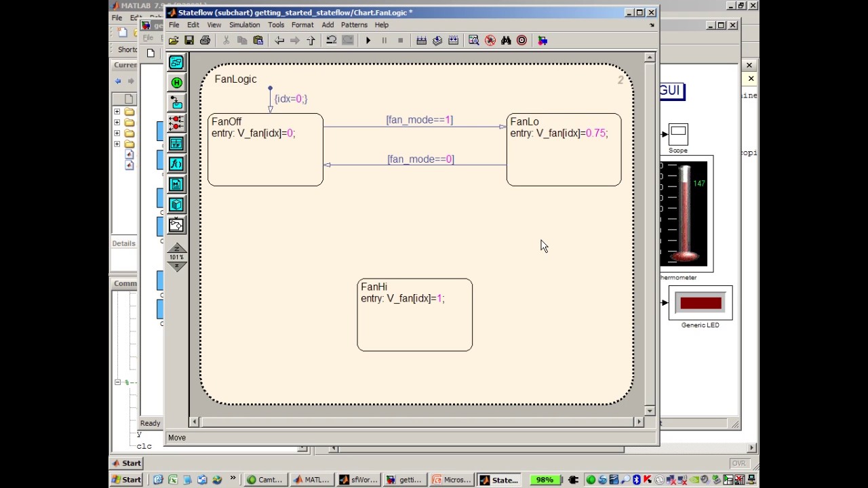Open the View menu
The width and height of the screenshot is (868, 488).
pyautogui.click(x=214, y=25)
